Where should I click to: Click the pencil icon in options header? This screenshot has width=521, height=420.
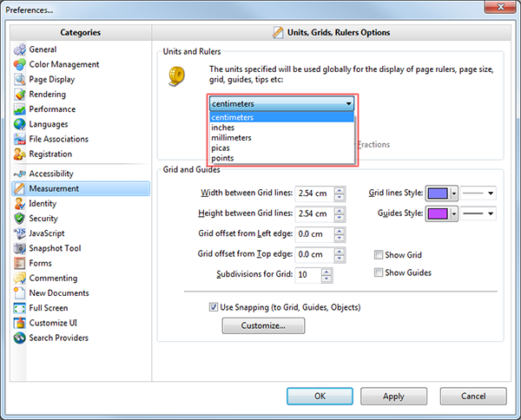[278, 32]
